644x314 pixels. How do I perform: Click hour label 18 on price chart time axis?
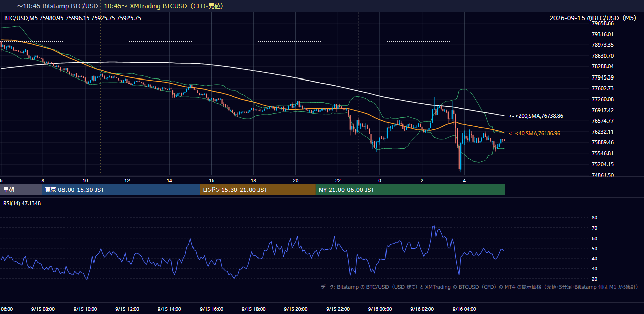click(x=254, y=180)
